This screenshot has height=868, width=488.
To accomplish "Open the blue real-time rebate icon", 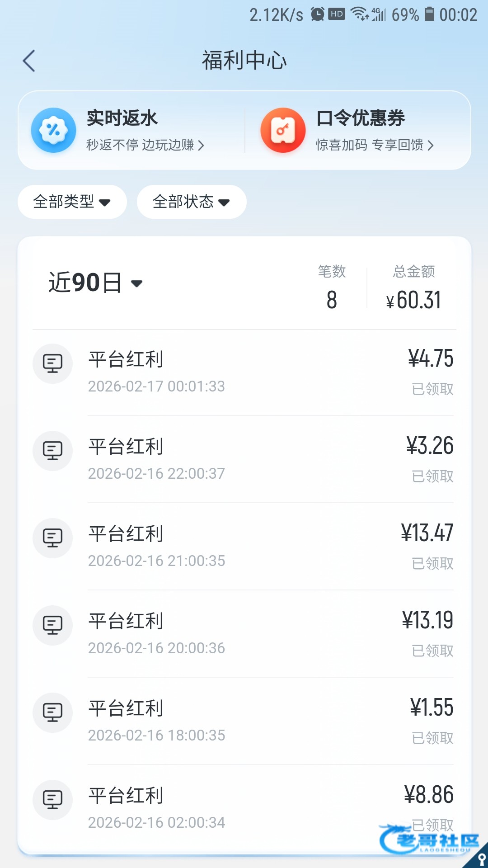I will [x=53, y=130].
